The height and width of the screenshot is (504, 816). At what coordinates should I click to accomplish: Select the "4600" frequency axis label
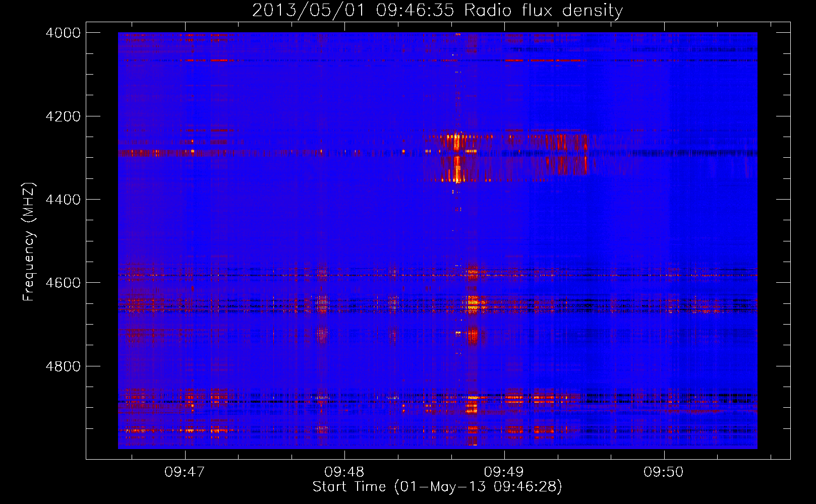(x=63, y=283)
